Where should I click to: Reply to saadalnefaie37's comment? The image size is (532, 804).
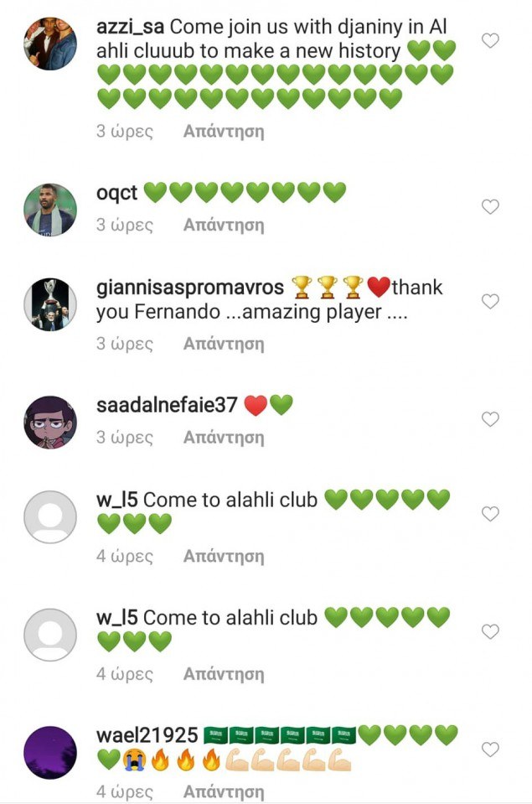224,438
